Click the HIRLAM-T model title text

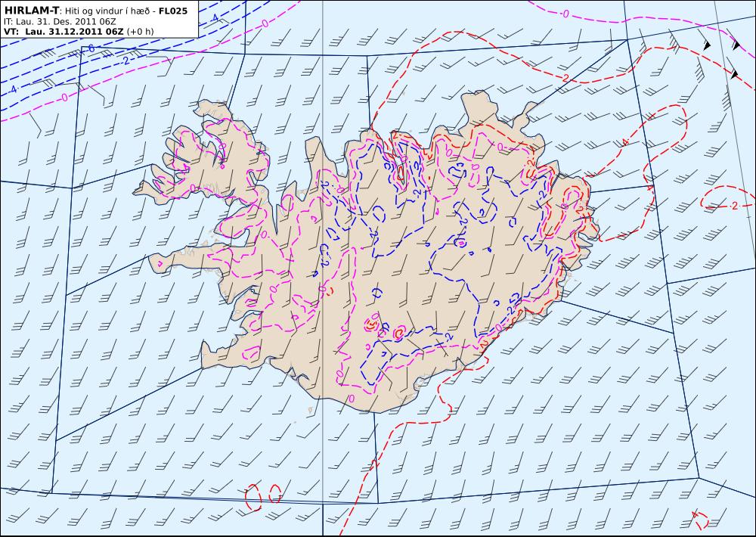(31, 11)
